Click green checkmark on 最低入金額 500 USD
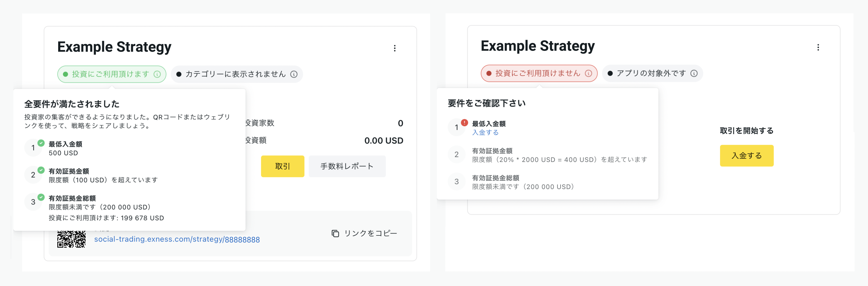The image size is (868, 286). 41,143
